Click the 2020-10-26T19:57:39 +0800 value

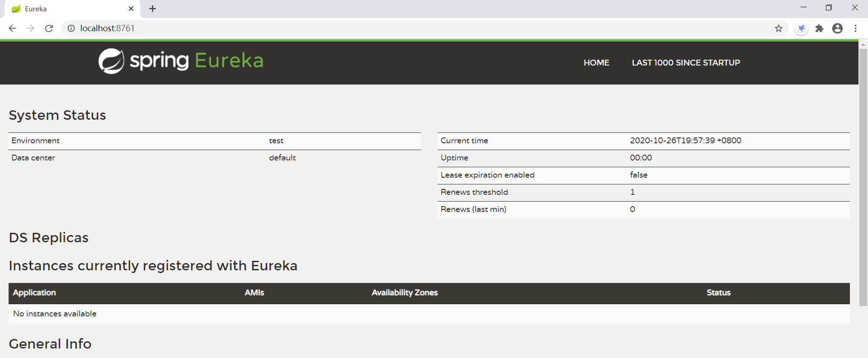[685, 141]
